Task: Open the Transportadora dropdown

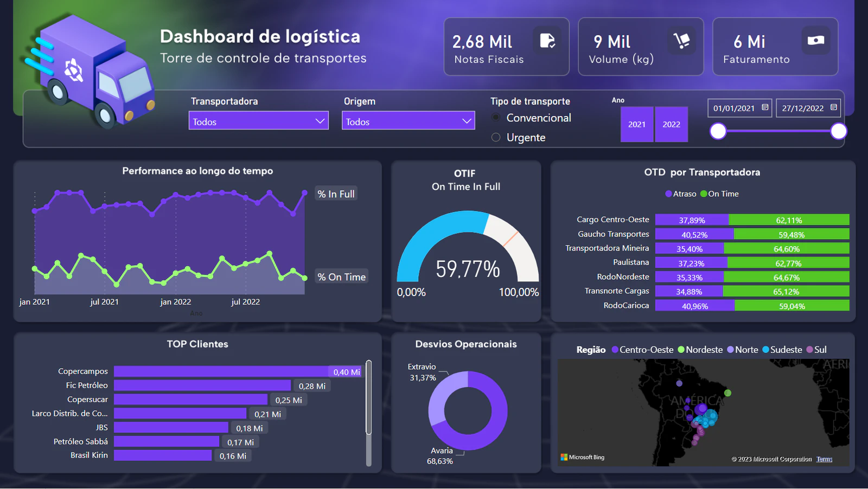Action: 259,120
